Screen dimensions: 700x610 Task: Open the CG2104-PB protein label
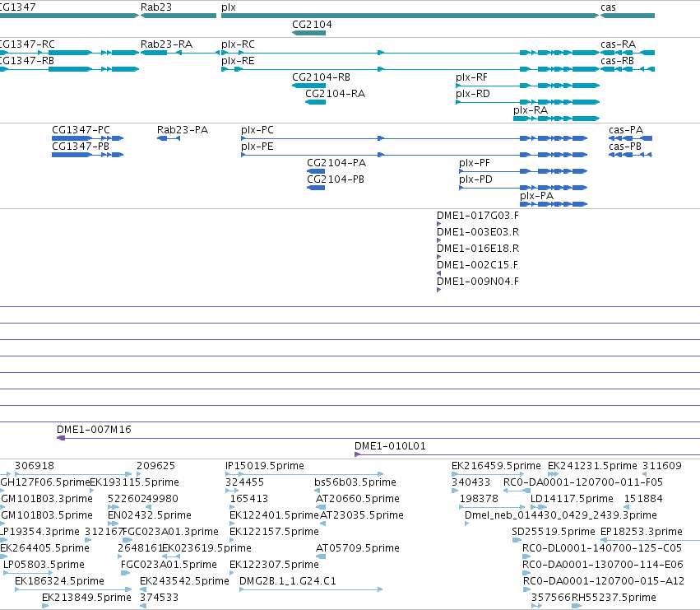[x=336, y=179]
